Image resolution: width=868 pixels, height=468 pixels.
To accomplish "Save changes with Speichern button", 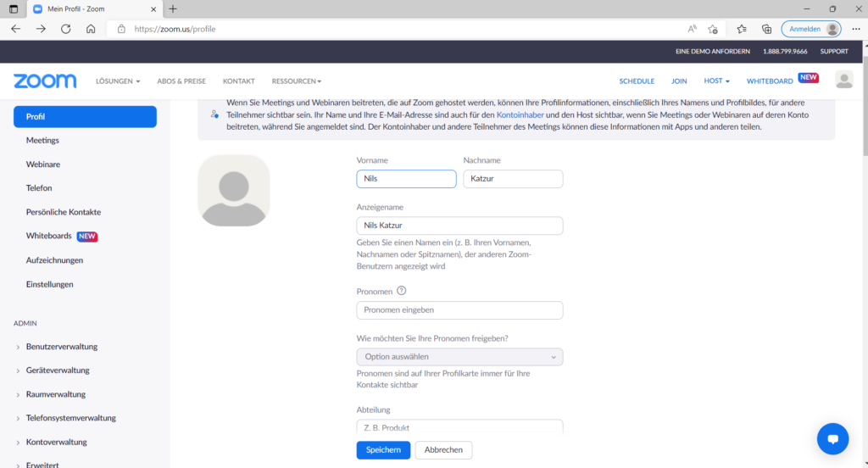I will (383, 449).
